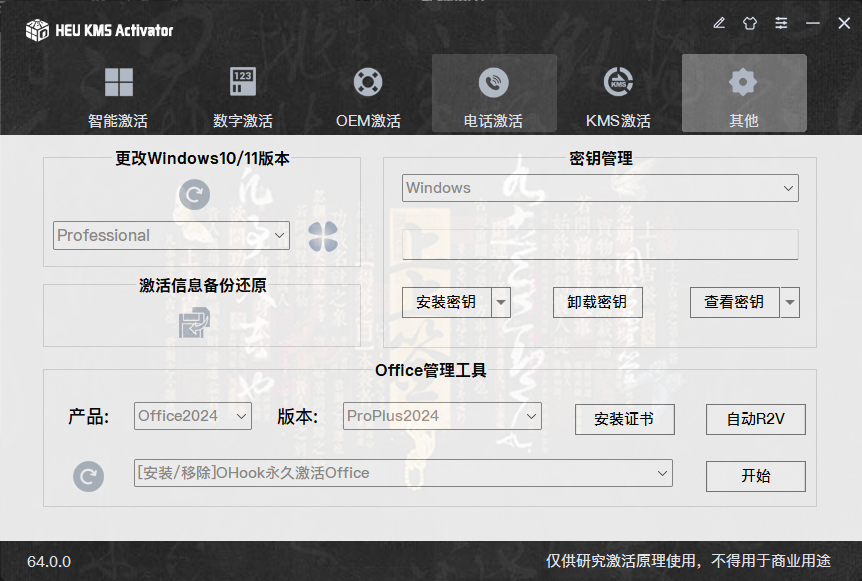
Task: Click activation backup restore disk icon
Action: pos(195,322)
